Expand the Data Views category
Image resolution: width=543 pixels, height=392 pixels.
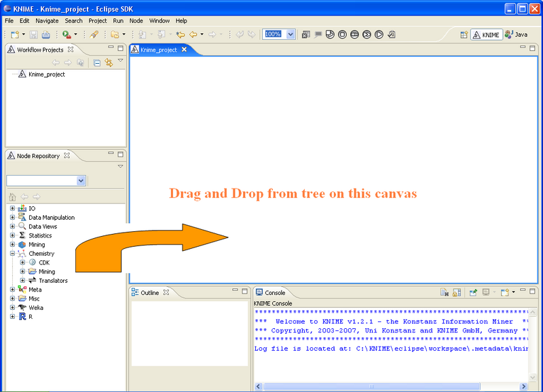point(12,227)
